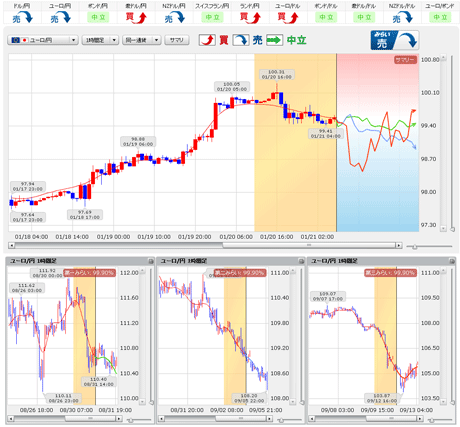Open the NZドル/ドル sell signal

[x=402, y=17]
